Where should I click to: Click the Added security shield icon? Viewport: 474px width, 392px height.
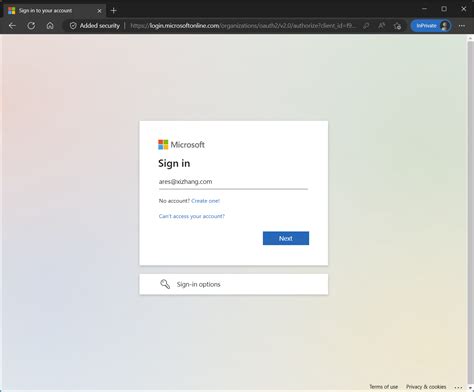pyautogui.click(x=73, y=26)
